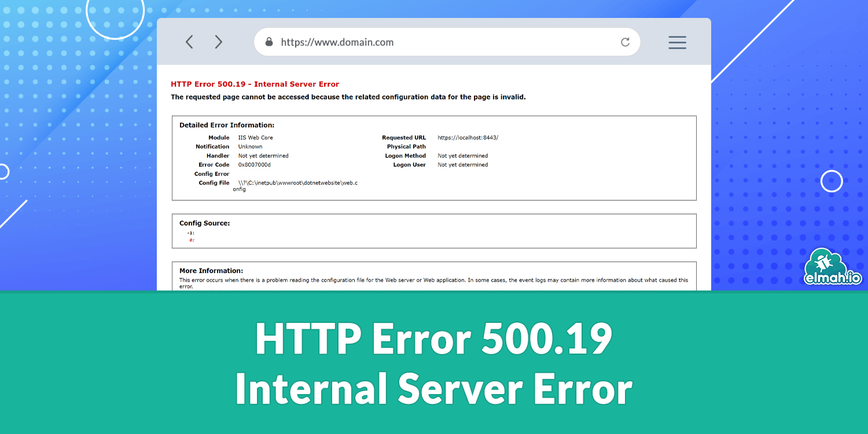Select the Config File path text
This screenshot has height=434, width=868.
click(x=296, y=182)
